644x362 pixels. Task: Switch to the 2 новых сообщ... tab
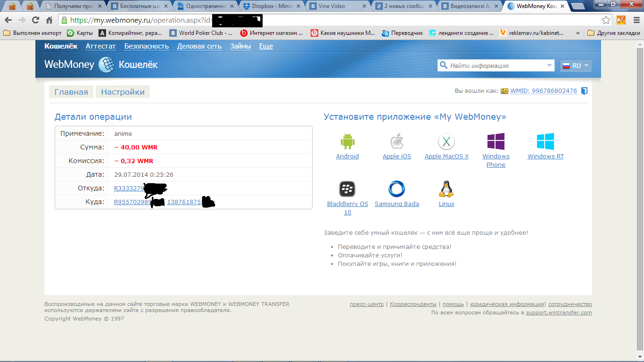pyautogui.click(x=403, y=6)
